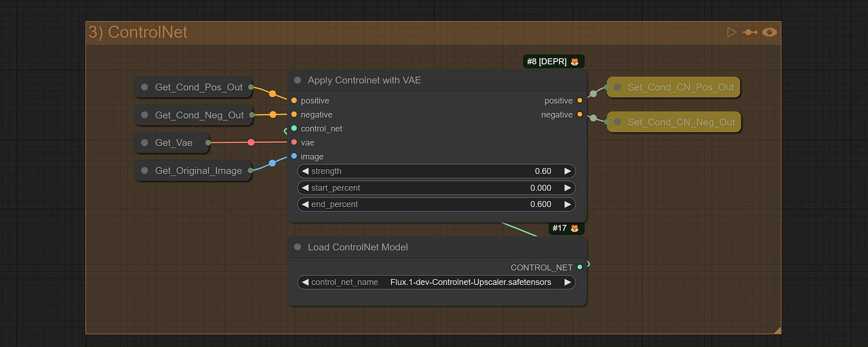This screenshot has width=868, height=347.
Task: Click the fox icon on #17 badge
Action: point(575,228)
